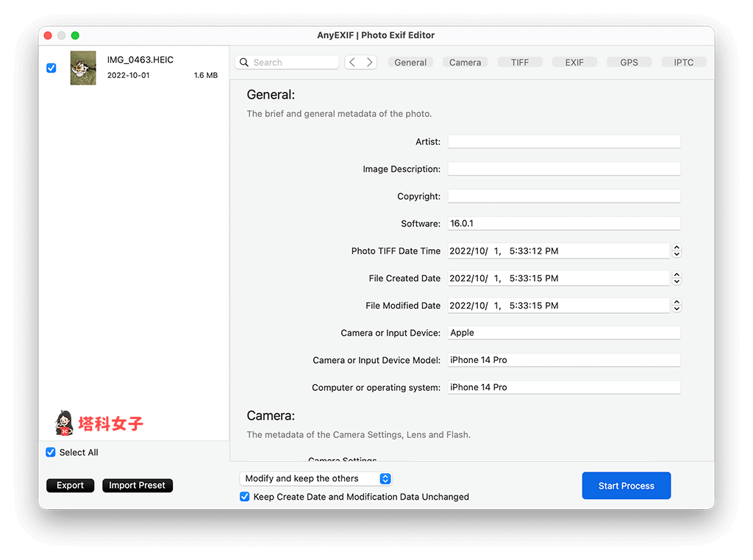This screenshot has width=753, height=560.
Task: Open the Modify and keep the others dropdown
Action: point(315,478)
